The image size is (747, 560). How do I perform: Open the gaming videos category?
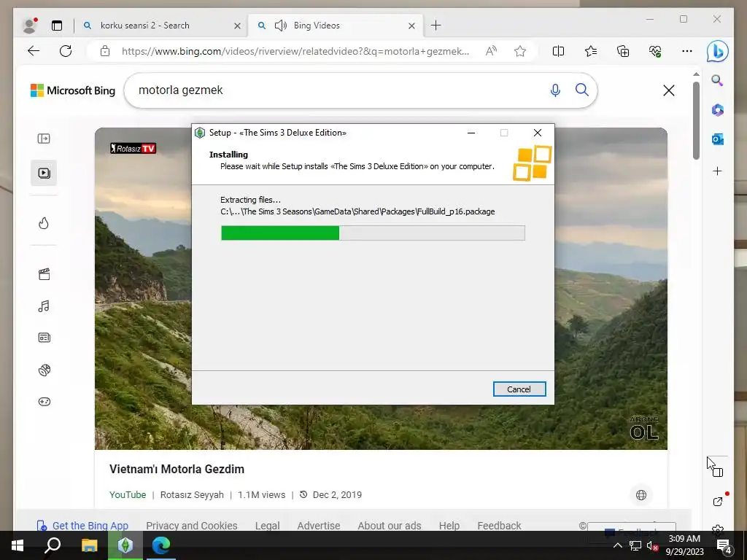coord(44,402)
